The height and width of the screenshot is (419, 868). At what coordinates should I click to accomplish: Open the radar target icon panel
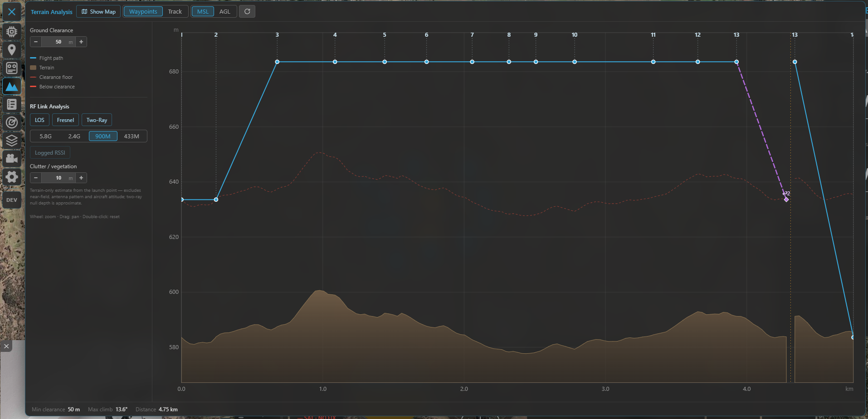(12, 122)
